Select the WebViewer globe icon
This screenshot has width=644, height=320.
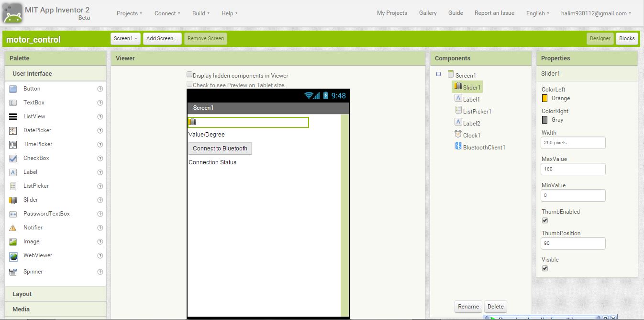(13, 256)
